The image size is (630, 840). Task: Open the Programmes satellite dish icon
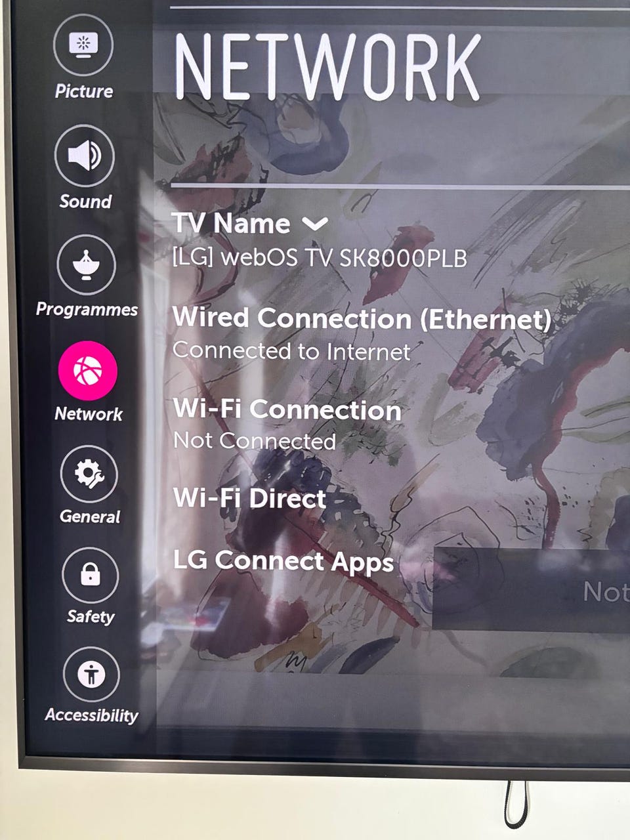coord(87,264)
